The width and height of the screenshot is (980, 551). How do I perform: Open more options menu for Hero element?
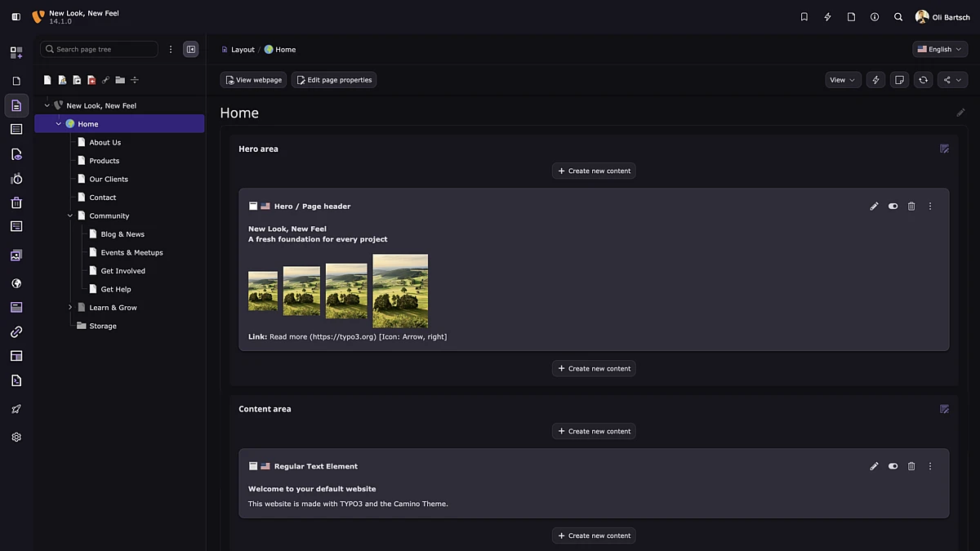point(930,207)
